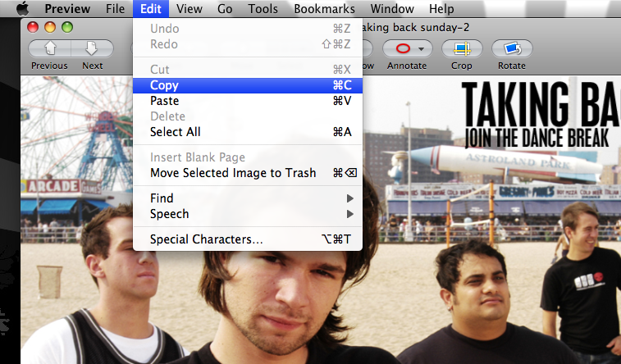The width and height of the screenshot is (621, 364).
Task: Click the window title 'aking back sunday-2'
Action: pos(416,27)
